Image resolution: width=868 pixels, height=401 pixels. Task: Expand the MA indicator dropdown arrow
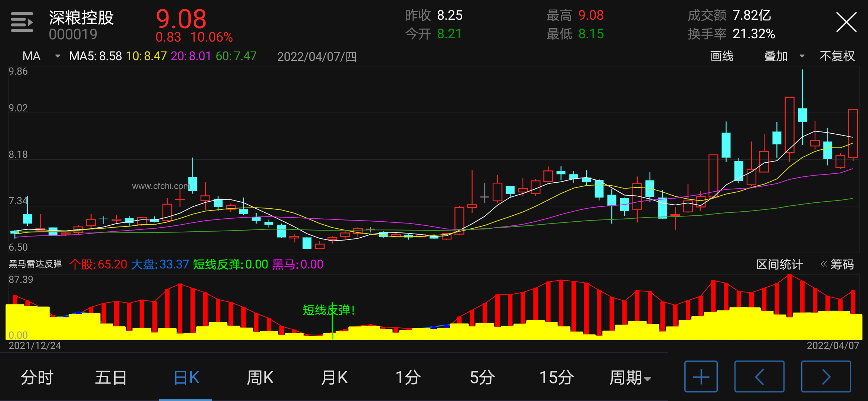click(57, 56)
